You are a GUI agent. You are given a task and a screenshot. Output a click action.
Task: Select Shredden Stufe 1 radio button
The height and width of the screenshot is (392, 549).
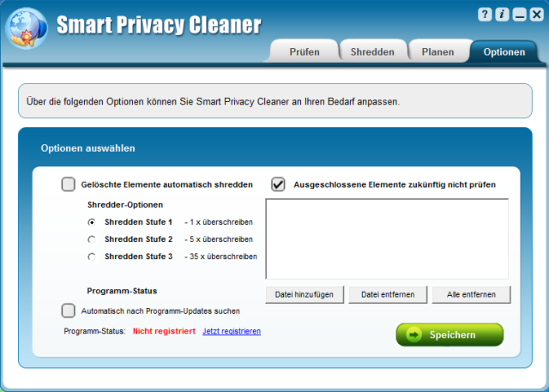tap(92, 222)
